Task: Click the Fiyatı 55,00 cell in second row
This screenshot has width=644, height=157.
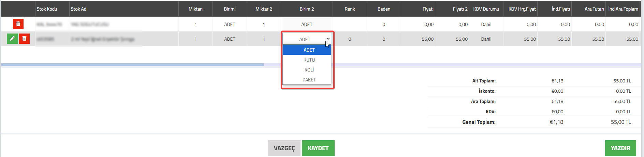Action: 418,39
